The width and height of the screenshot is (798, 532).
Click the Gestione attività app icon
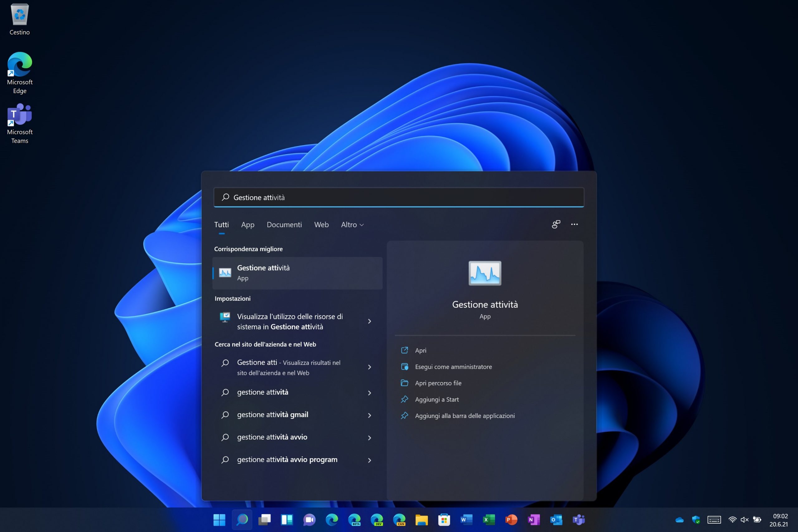pos(224,272)
